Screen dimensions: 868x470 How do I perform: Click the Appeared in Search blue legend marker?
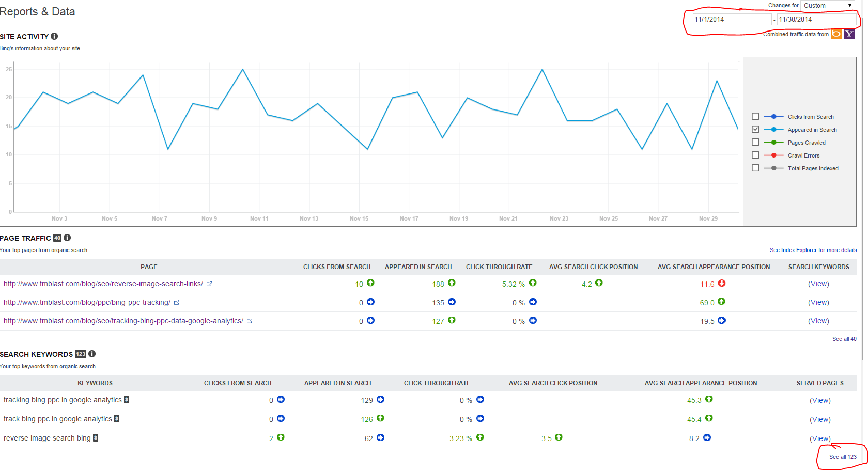[x=773, y=129]
